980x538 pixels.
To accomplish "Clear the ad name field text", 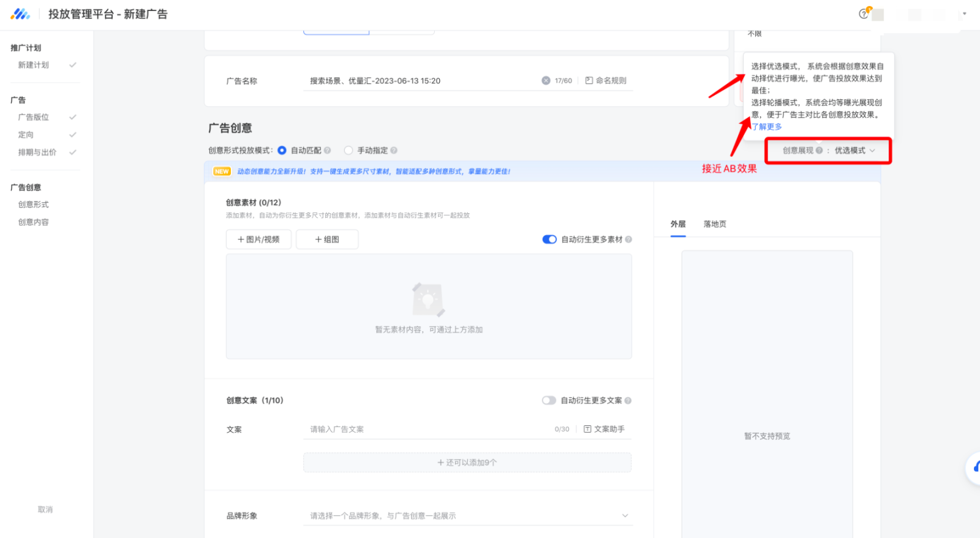I will [546, 81].
